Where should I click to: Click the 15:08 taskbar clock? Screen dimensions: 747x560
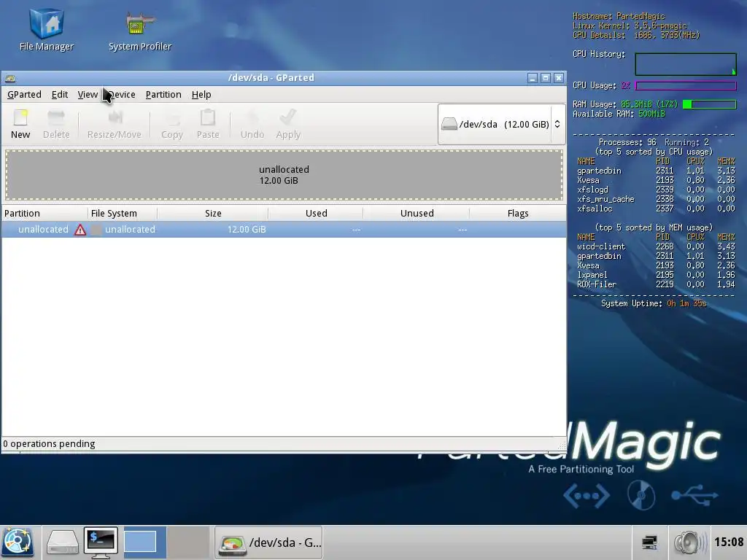tap(728, 542)
